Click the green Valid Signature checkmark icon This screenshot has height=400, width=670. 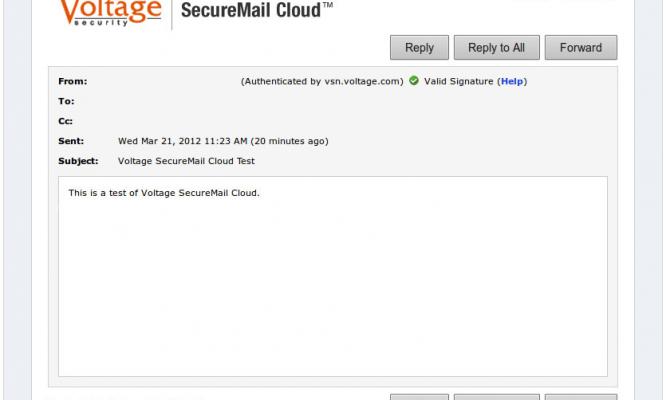(414, 81)
